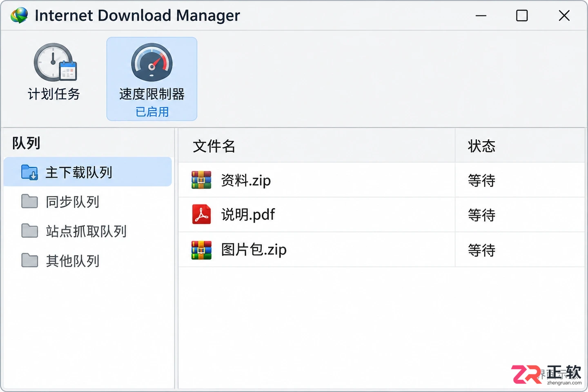
Task: Click the 队列 panel heading
Action: click(x=26, y=143)
